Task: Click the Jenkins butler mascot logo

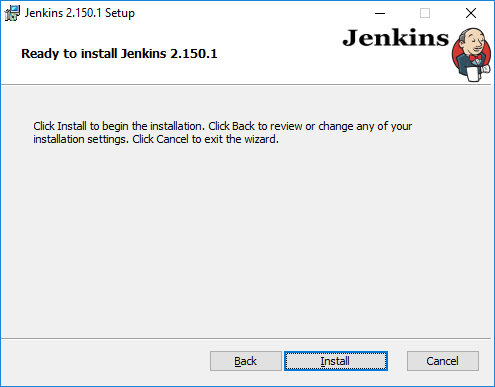Action: (x=471, y=55)
